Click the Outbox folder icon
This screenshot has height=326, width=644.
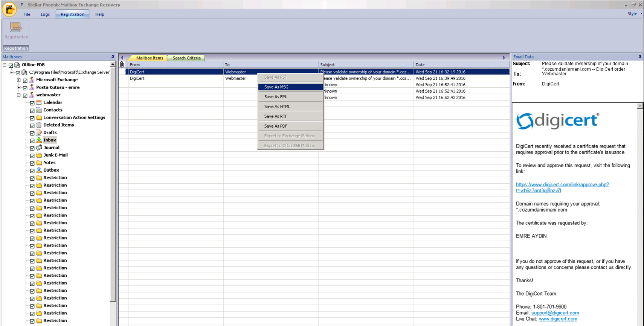pos(39,170)
